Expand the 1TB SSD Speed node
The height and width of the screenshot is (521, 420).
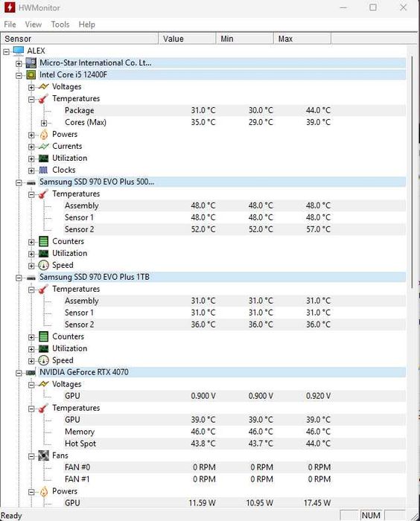tap(31, 361)
